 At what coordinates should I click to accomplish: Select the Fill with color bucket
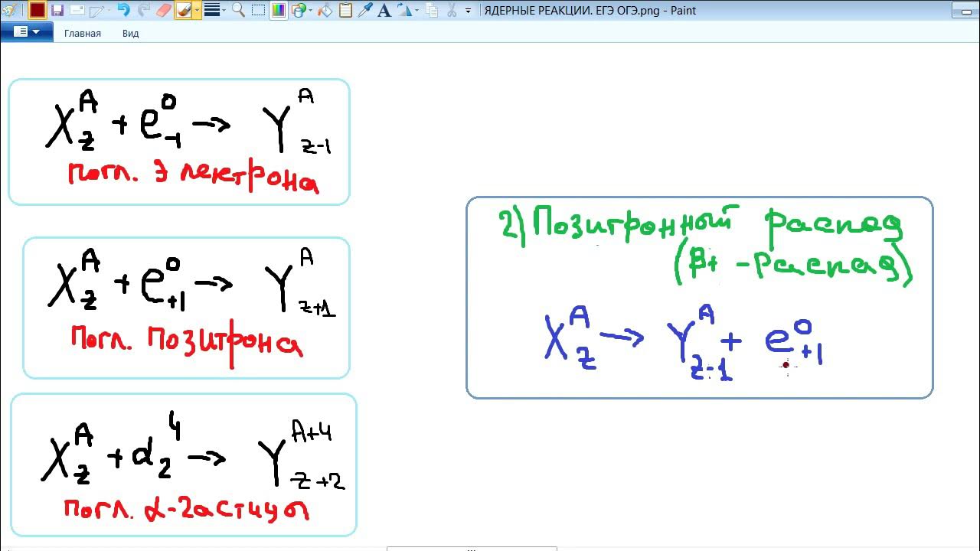[x=325, y=11]
